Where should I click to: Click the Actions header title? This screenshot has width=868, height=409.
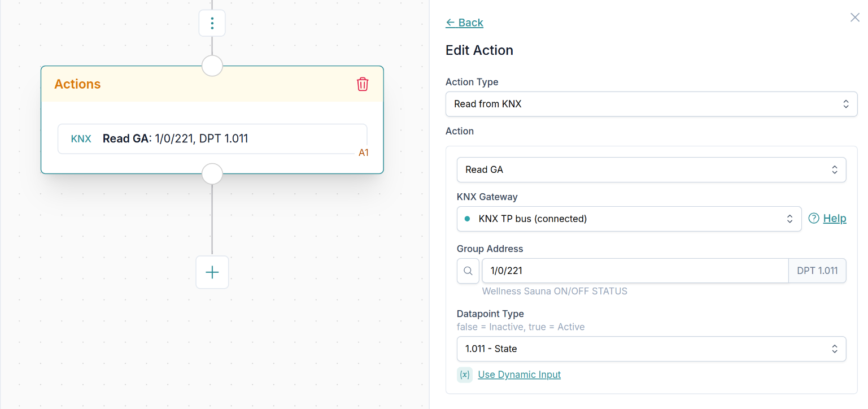[x=77, y=84]
